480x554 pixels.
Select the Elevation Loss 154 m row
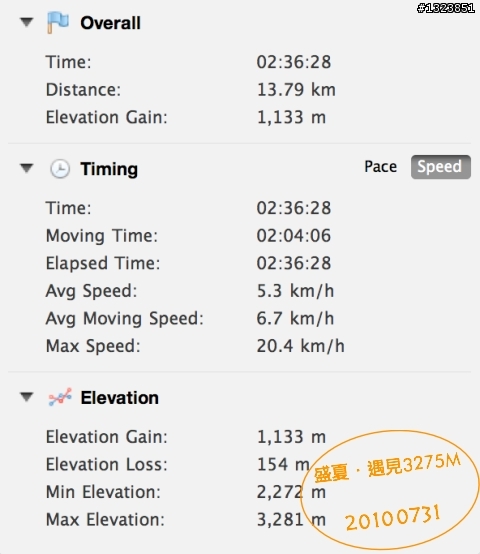186,464
